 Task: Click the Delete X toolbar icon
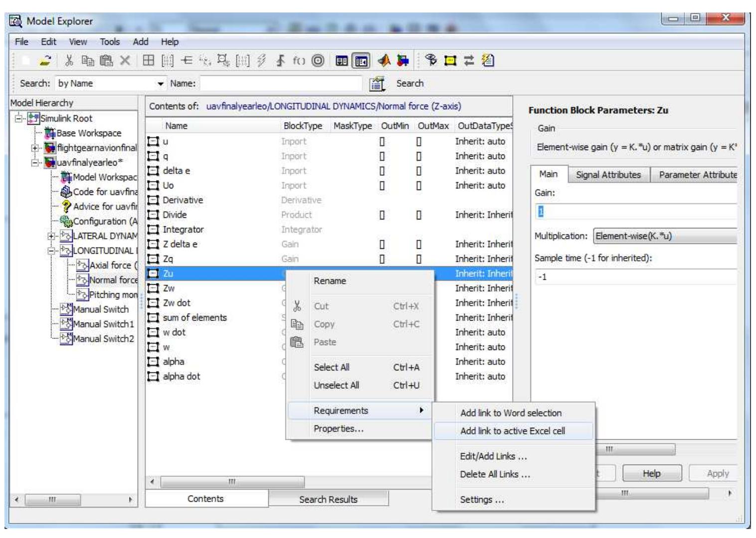pyautogui.click(x=125, y=61)
